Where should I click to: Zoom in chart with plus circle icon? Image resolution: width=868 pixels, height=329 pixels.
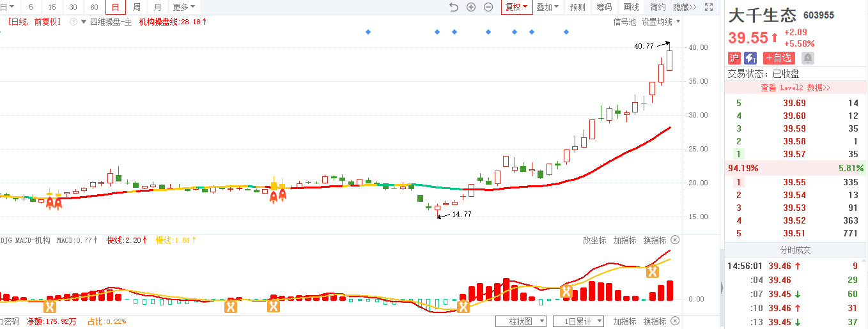[471, 7]
